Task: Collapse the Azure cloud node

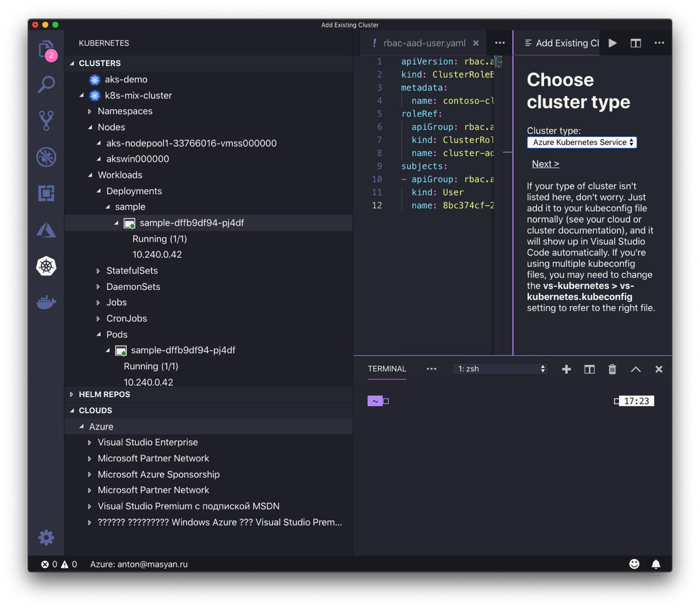Action: 81,426
